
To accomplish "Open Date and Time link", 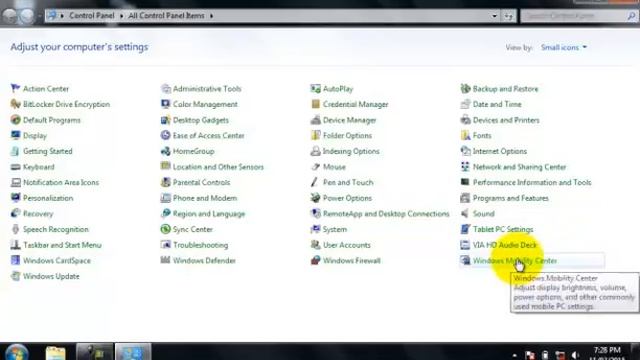I will coord(497,104).
